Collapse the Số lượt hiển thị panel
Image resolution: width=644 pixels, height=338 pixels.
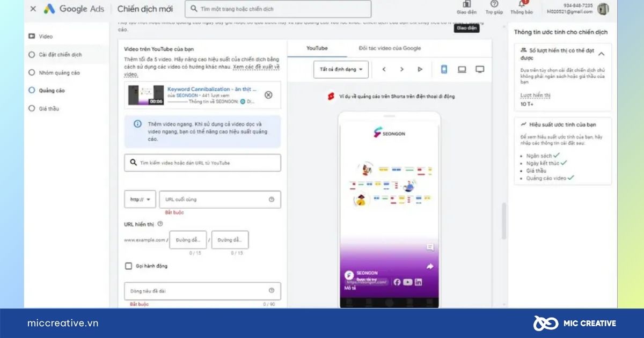[601, 53]
